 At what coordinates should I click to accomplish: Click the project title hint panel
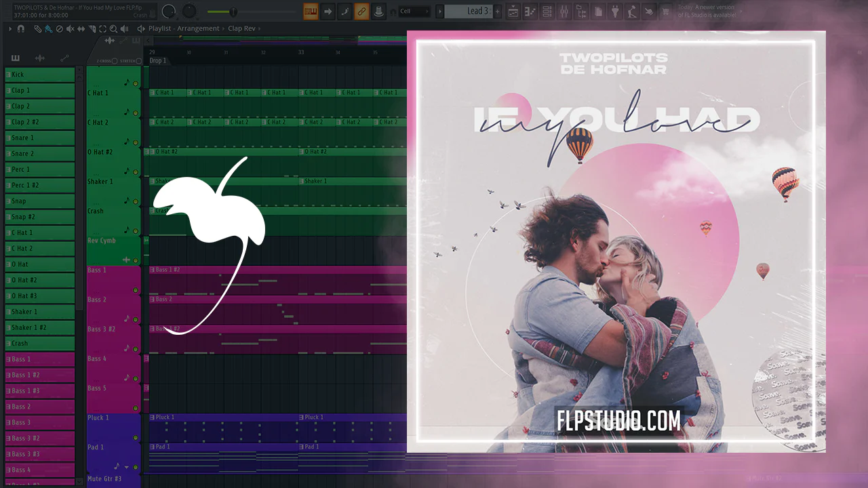click(x=83, y=11)
